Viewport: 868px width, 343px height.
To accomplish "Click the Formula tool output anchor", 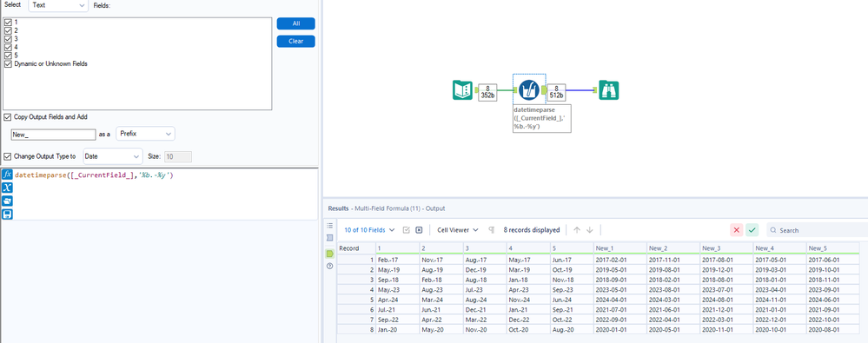I will [x=544, y=89].
